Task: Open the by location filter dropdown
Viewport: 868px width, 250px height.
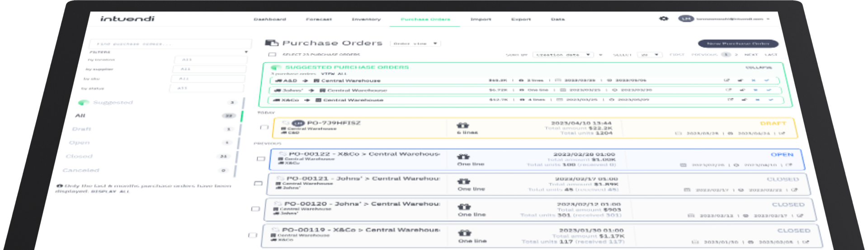Action: coord(211,59)
